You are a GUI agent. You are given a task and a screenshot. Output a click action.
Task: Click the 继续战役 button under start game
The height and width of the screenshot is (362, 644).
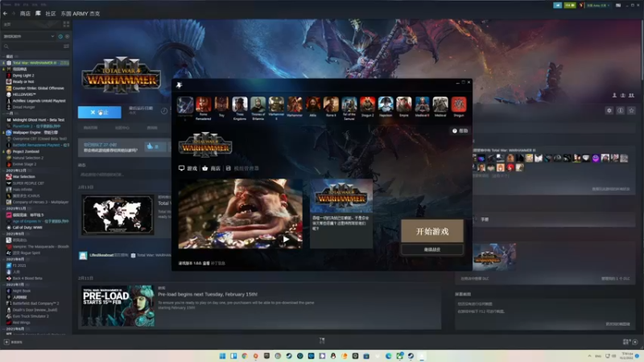point(432,249)
